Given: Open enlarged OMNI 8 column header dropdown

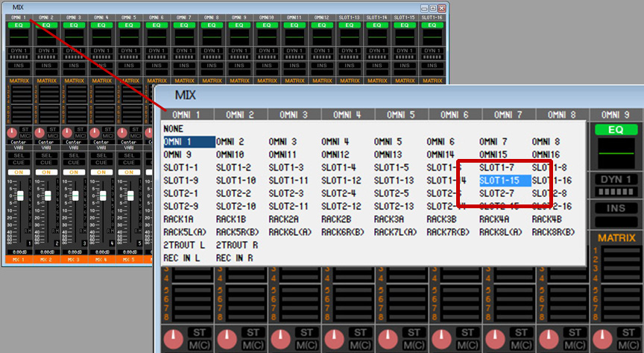Looking at the screenshot, I should [561, 115].
